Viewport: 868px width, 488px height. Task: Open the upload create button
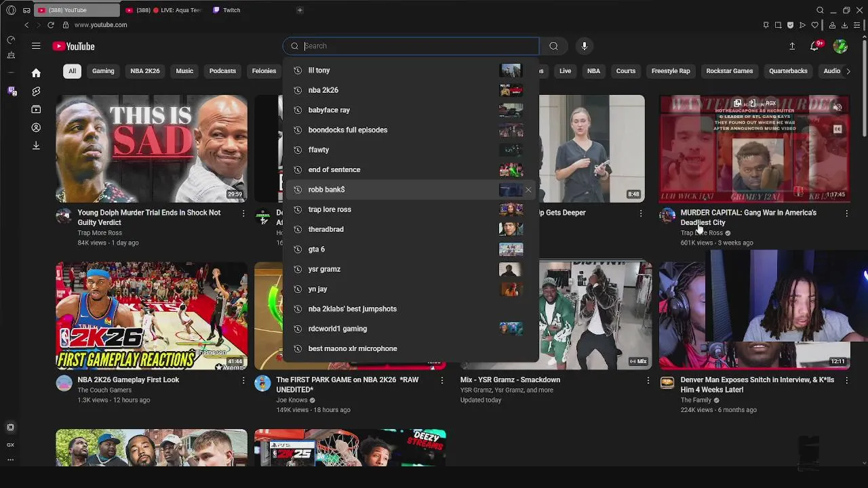(x=792, y=46)
